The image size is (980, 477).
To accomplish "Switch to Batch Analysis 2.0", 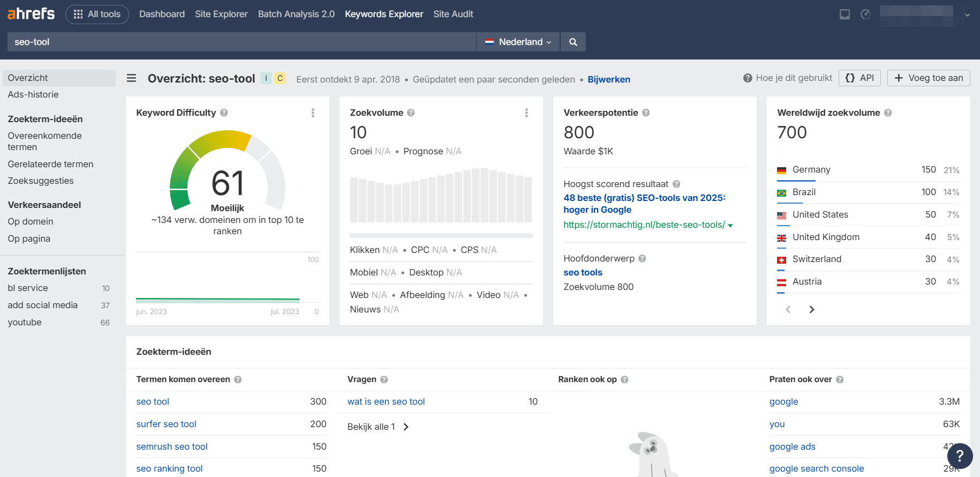I will pos(296,14).
